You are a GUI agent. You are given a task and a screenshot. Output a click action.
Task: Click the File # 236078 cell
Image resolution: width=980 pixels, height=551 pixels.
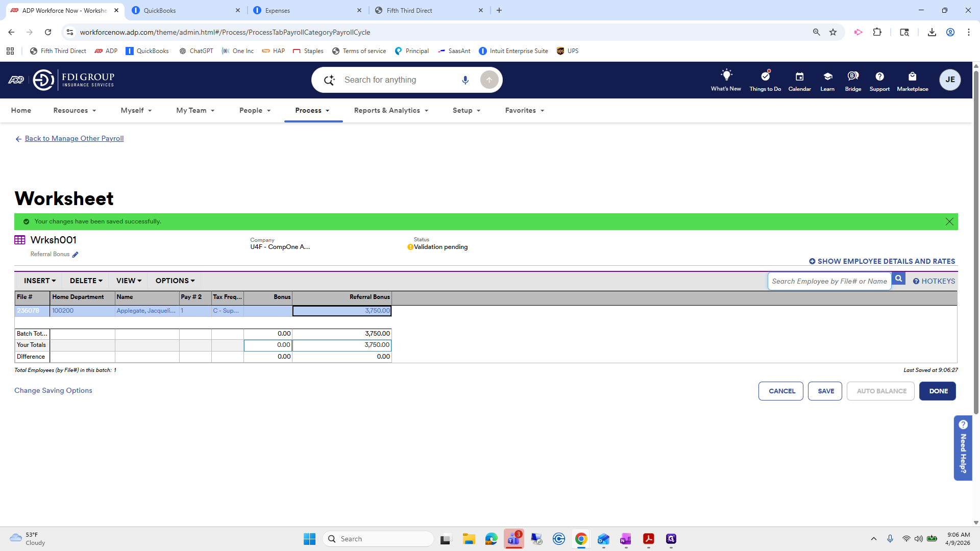(32, 311)
